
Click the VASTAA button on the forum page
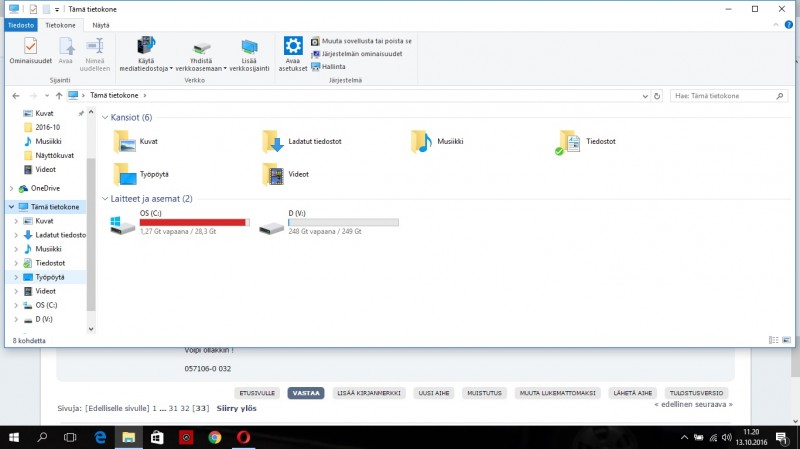(x=305, y=393)
